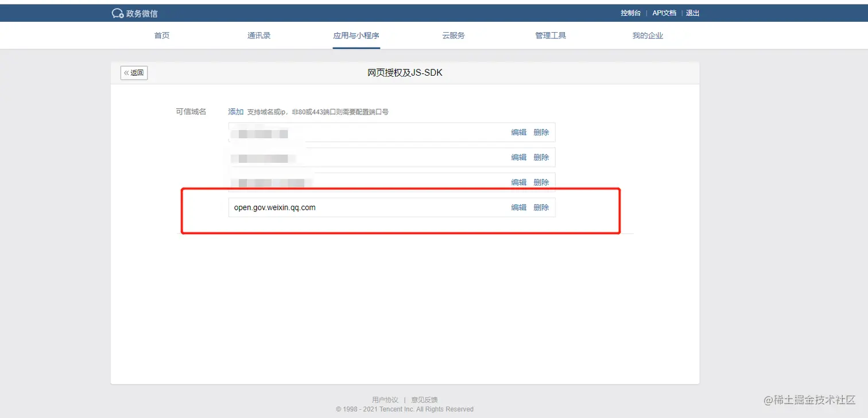Viewport: 868px width, 418px height.
Task: Click the Tencent copyright footer text
Action: tap(405, 409)
